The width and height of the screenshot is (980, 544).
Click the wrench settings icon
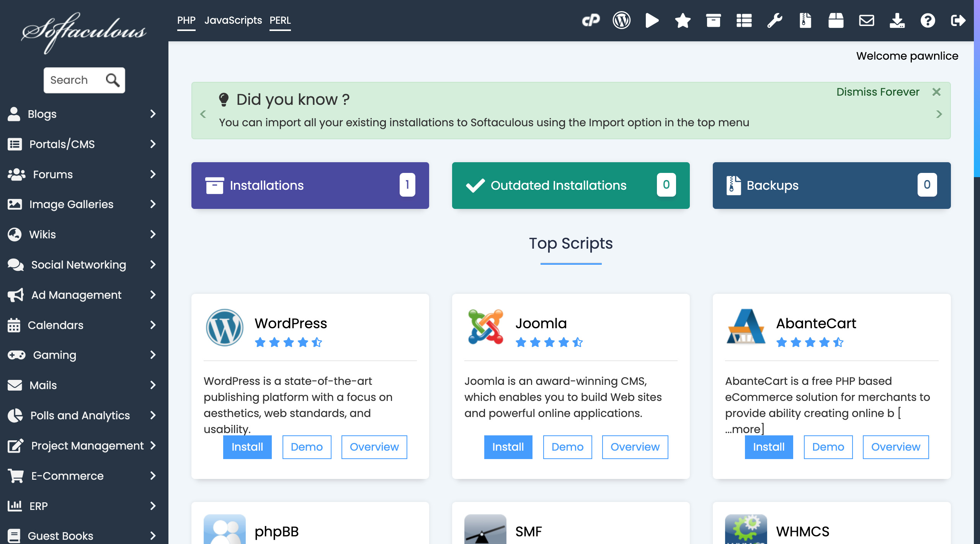tap(774, 20)
